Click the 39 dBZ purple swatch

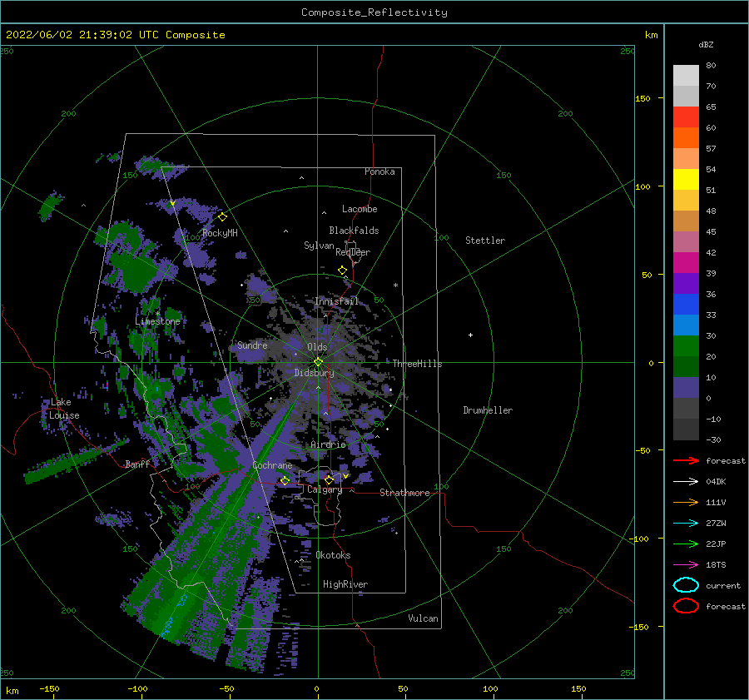point(686,283)
